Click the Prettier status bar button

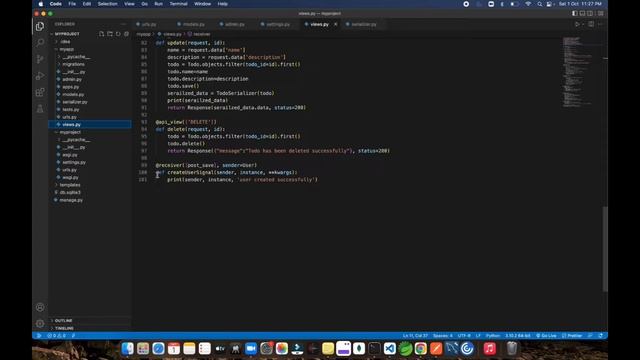[x=572, y=336]
